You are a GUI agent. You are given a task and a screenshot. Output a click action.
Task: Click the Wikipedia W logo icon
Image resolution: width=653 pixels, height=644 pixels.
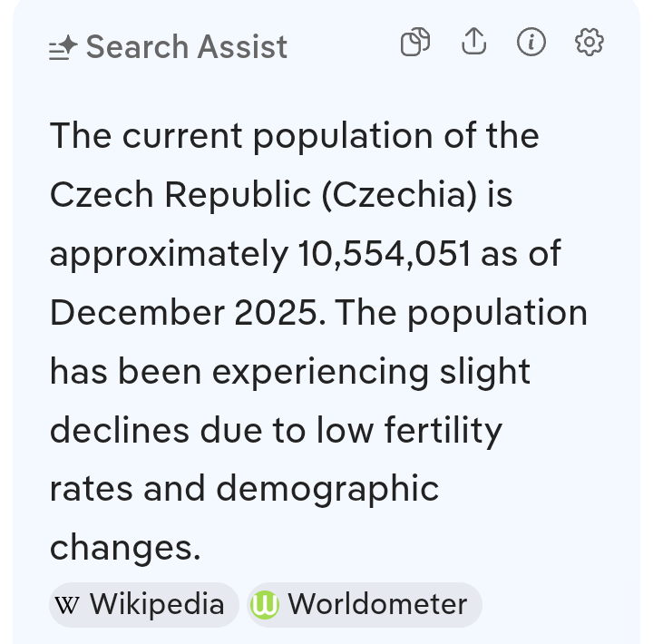(67, 605)
